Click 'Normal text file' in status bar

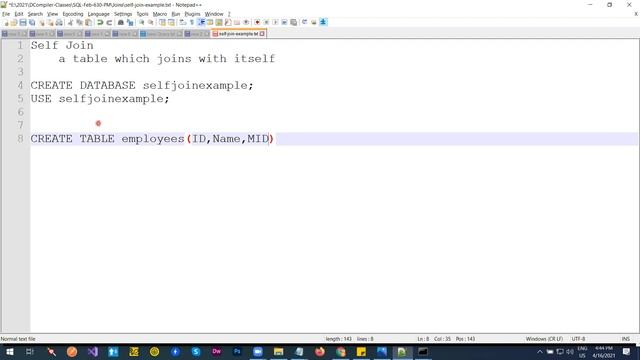(x=18, y=339)
